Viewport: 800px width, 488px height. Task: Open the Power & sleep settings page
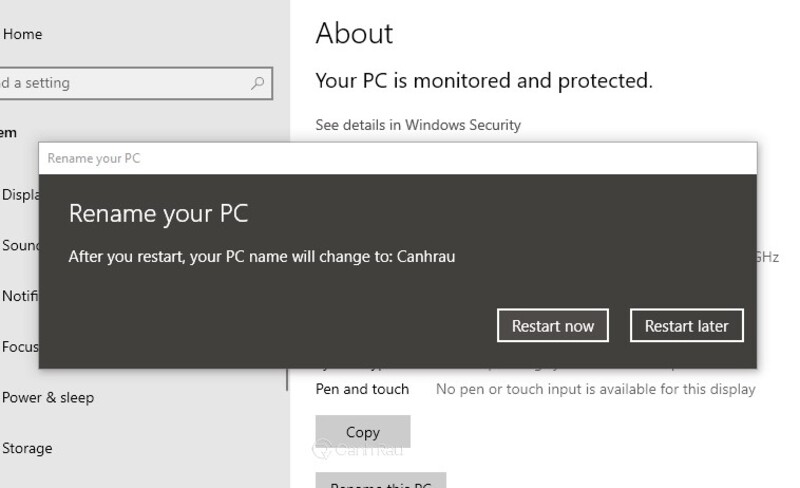pos(48,398)
